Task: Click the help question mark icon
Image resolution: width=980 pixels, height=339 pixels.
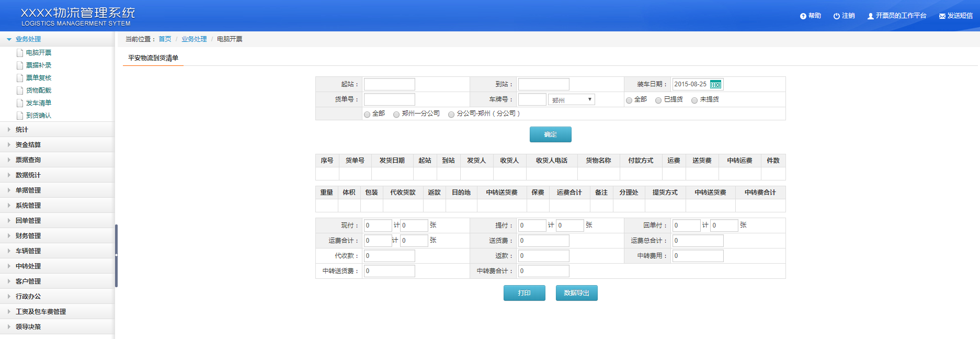Action: tap(803, 16)
